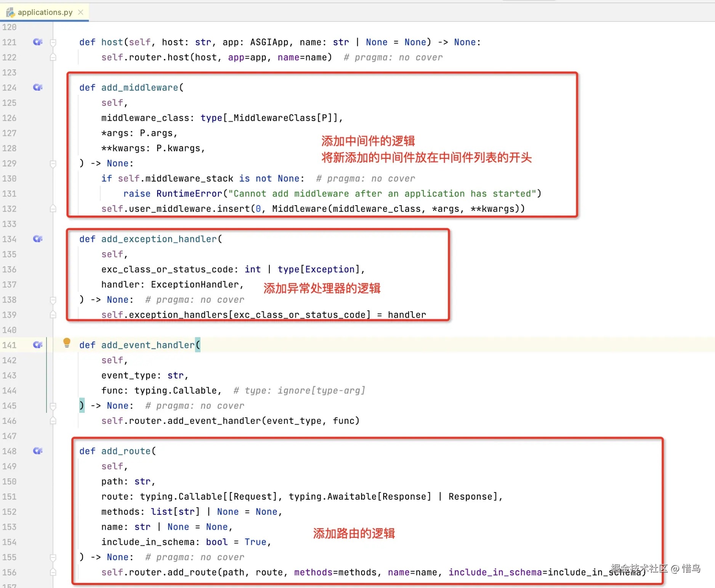Click typing.Awaitable in the route annotation
Image resolution: width=715 pixels, height=588 pixels.
click(332, 497)
